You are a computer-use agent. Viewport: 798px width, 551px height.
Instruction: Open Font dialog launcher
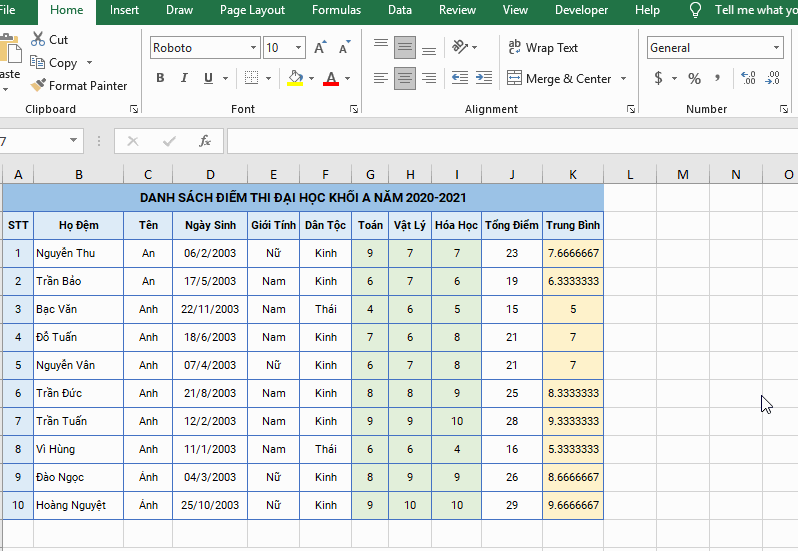click(354, 109)
